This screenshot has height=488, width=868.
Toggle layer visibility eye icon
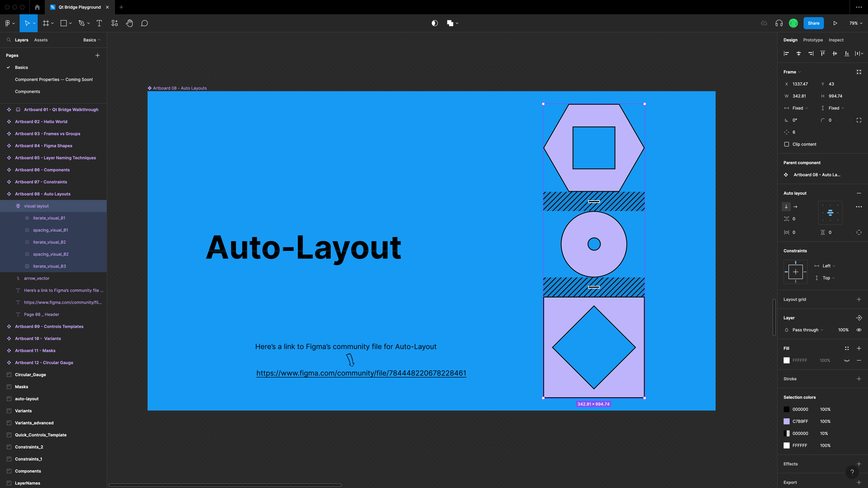pos(859,330)
